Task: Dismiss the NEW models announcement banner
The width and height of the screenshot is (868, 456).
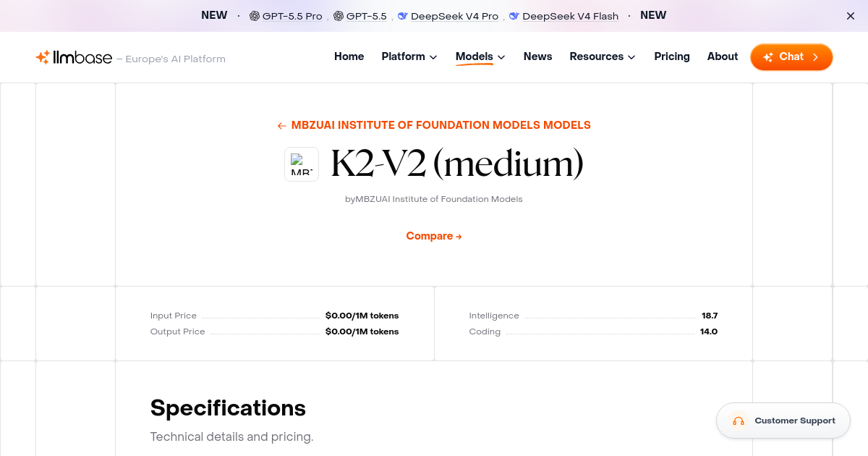Action: (x=850, y=15)
